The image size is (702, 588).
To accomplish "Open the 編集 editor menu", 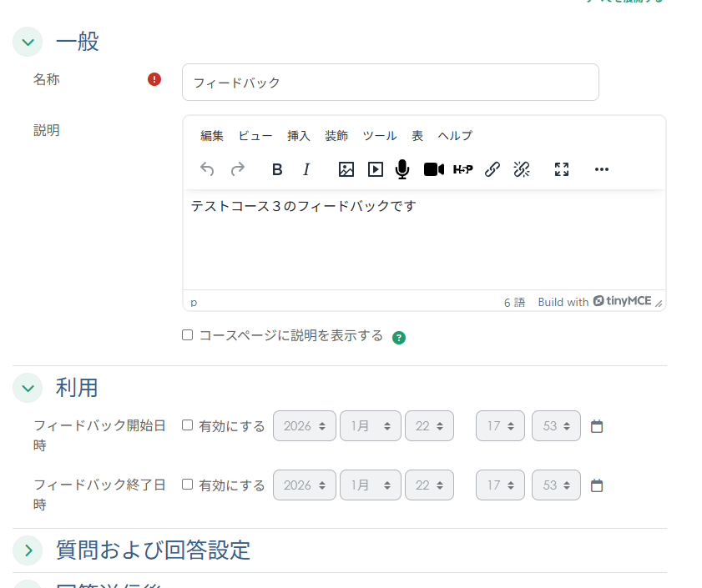I will (x=212, y=136).
